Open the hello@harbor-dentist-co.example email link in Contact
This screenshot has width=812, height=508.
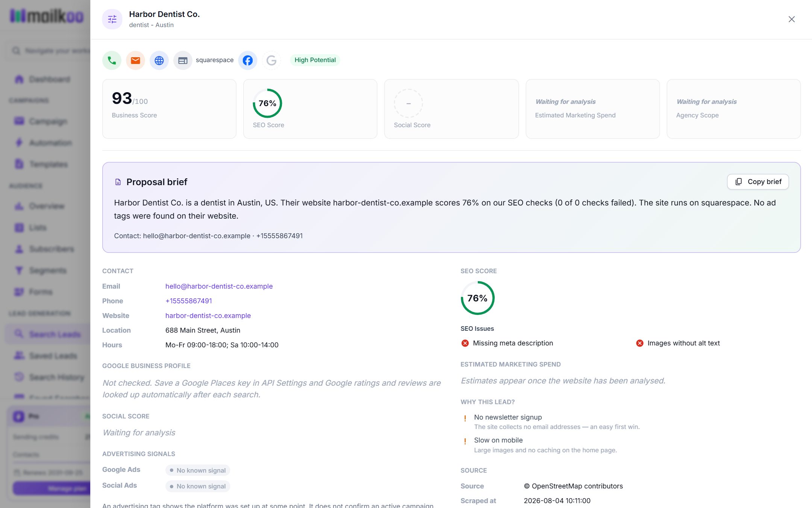point(219,286)
